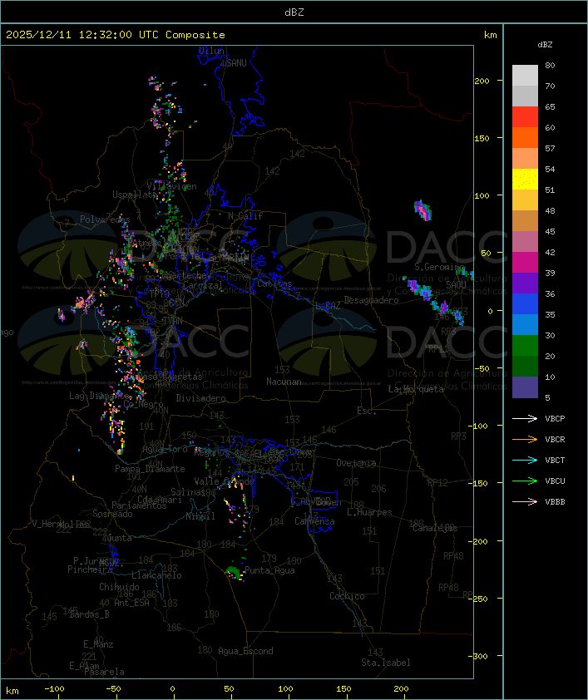Select the dark green 10–20 dBZ swatch
The width and height of the screenshot is (588, 700).
[x=525, y=366]
